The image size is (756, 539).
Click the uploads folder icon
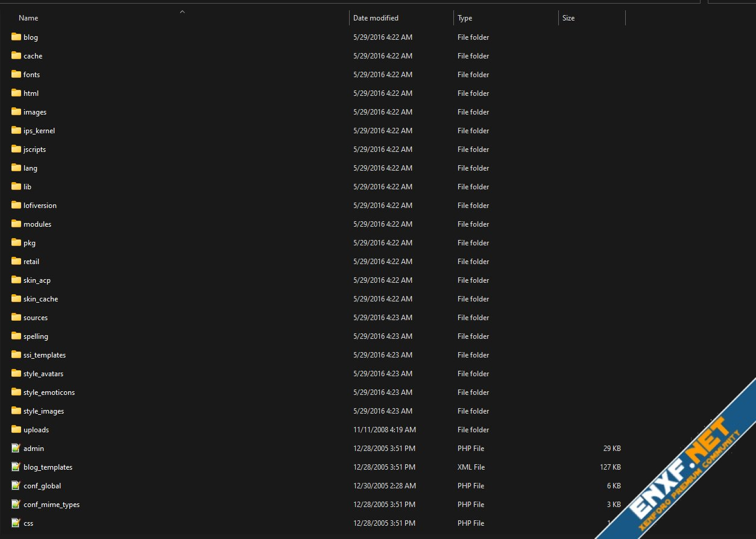tap(16, 430)
